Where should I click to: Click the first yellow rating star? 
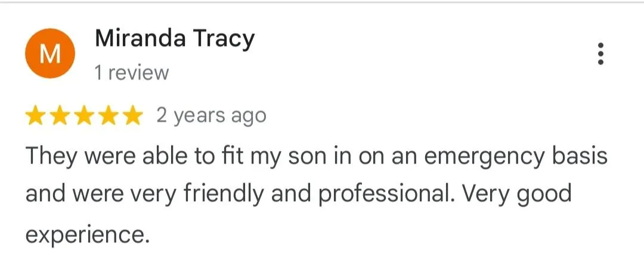(36, 116)
